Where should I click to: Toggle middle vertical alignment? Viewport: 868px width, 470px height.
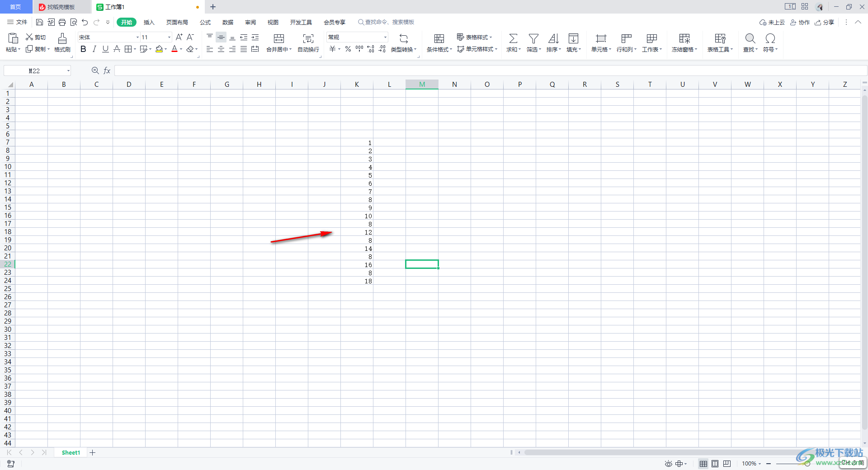pyautogui.click(x=221, y=37)
